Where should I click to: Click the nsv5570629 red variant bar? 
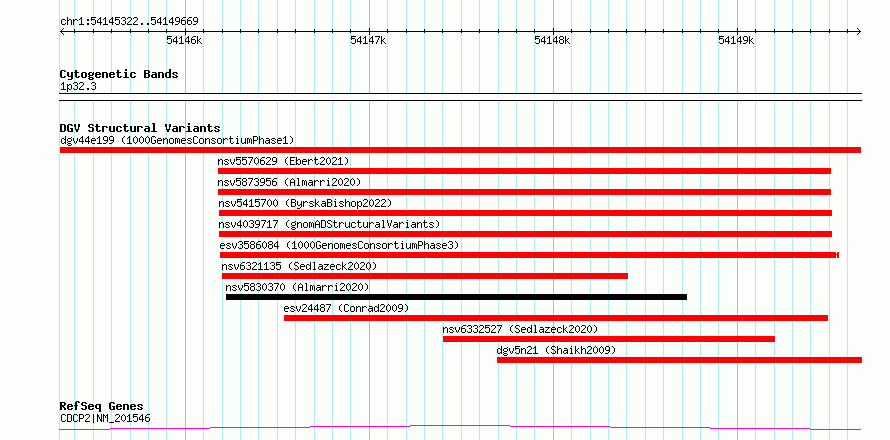point(524,171)
